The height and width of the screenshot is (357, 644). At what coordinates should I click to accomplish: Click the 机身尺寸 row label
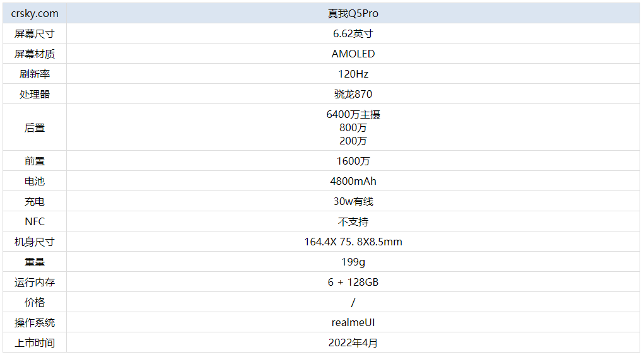point(35,242)
